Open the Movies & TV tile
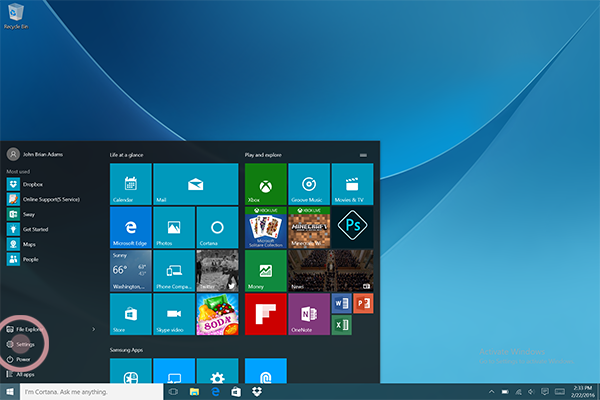This screenshot has height=400, width=600. [352, 184]
